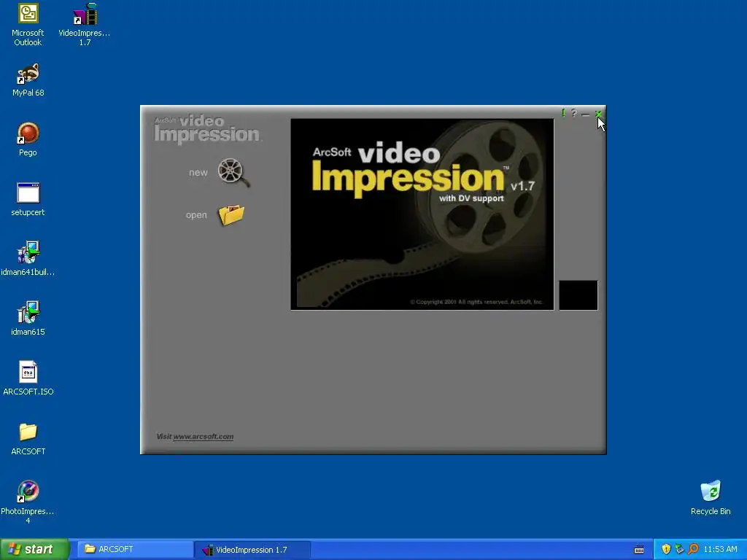The width and height of the screenshot is (747, 560).
Task: Click the ArcSoft VideoImpression logo in the window corner
Action: tap(207, 128)
